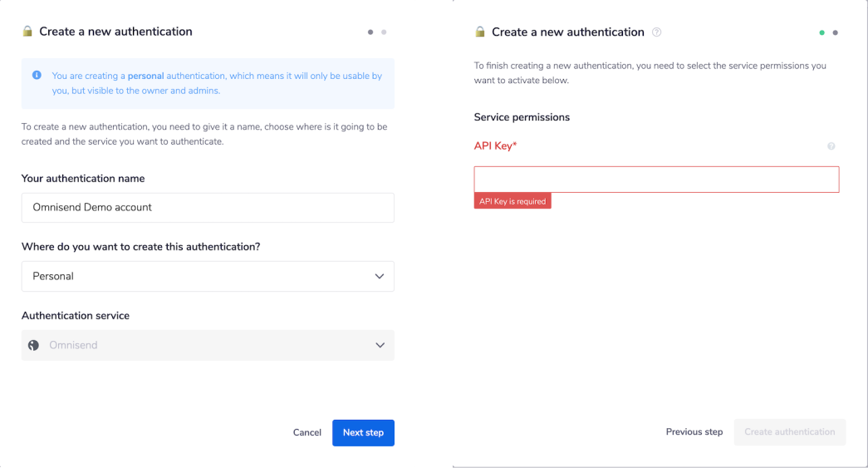Click into the API Key text field

point(656,180)
